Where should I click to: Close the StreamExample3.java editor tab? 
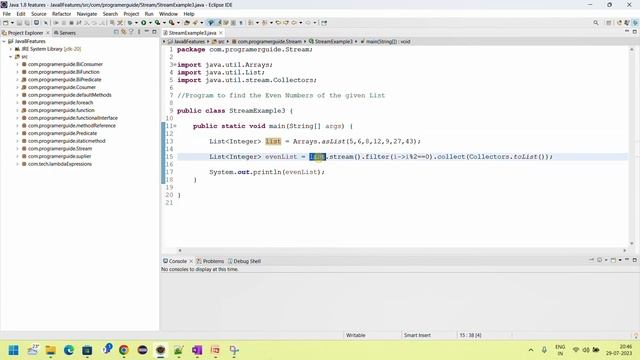(x=221, y=33)
